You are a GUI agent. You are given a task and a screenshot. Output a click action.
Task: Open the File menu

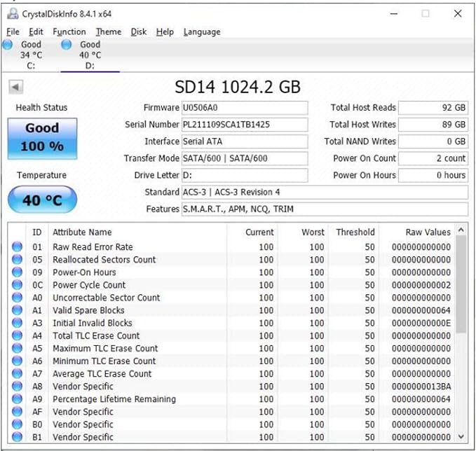13,32
